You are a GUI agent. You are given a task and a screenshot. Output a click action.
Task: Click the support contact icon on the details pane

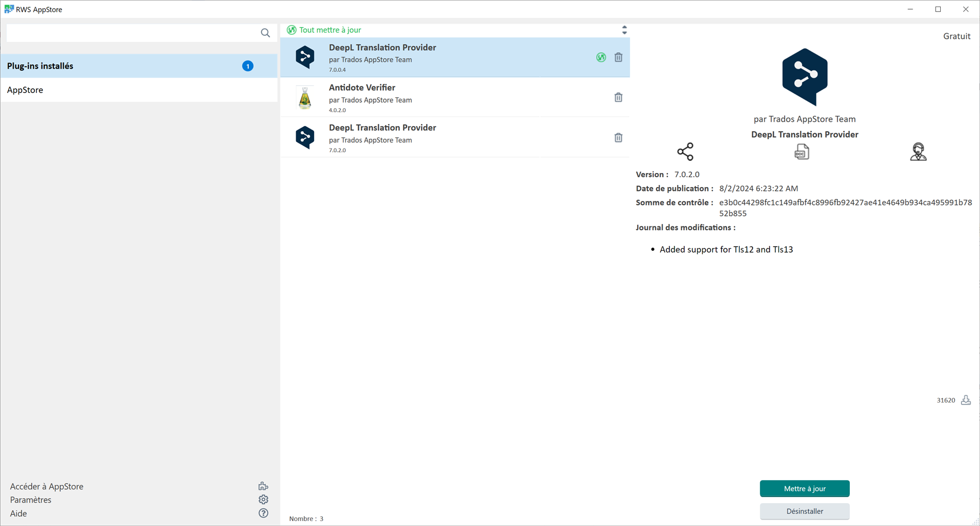click(918, 151)
